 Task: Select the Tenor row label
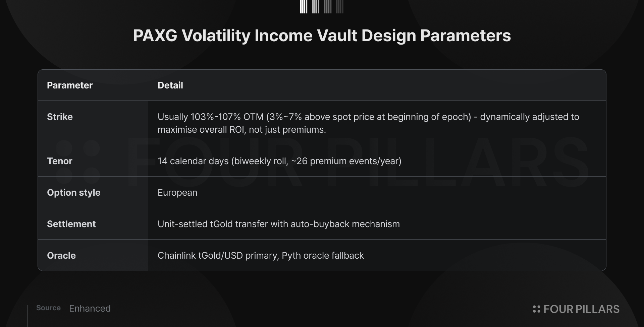click(x=60, y=161)
